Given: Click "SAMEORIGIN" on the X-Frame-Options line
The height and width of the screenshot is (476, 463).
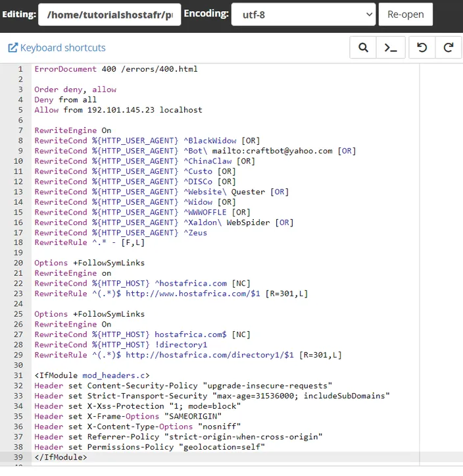Looking at the screenshot, I should pyautogui.click(x=193, y=417).
